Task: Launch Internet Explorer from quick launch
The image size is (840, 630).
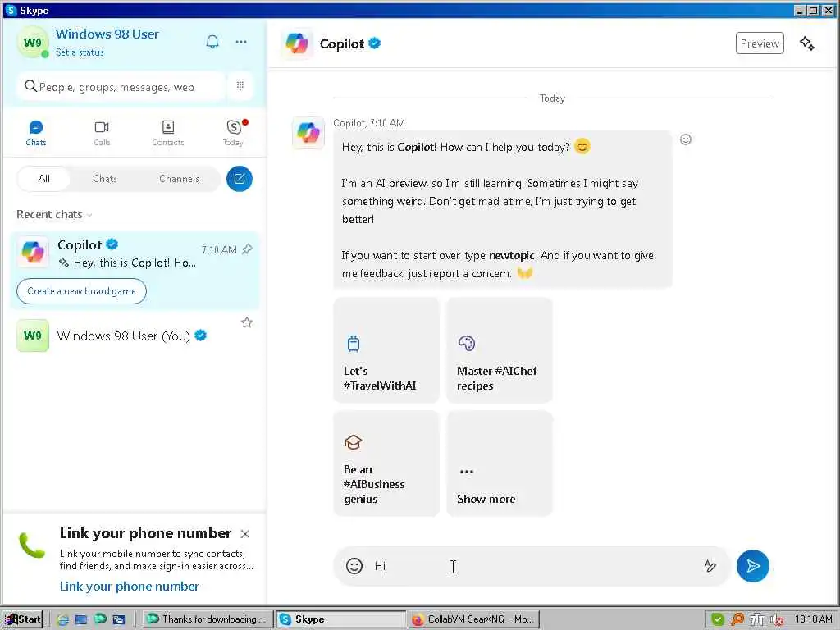Action: pos(62,619)
